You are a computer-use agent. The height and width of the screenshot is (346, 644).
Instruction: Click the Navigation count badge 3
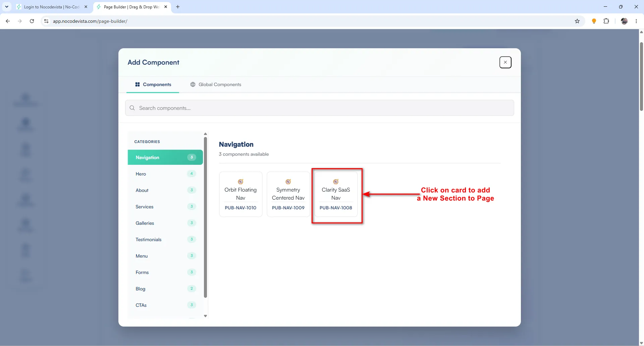pos(192,157)
